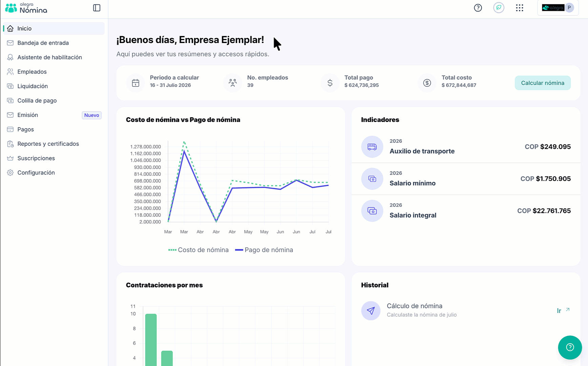This screenshot has height=366, width=588.
Task: Toggle Pago de nómina legend series
Action: pos(264,250)
